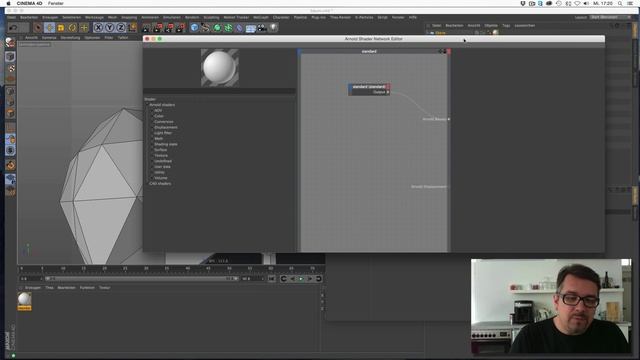
Task: Click the material preview sphere in editor
Action: tap(220, 67)
